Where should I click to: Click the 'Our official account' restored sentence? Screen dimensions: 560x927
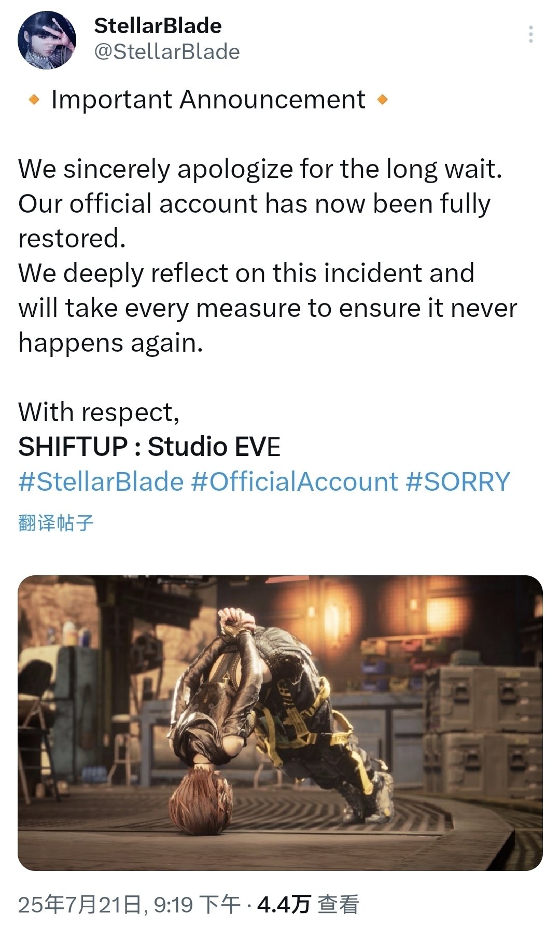click(x=255, y=221)
